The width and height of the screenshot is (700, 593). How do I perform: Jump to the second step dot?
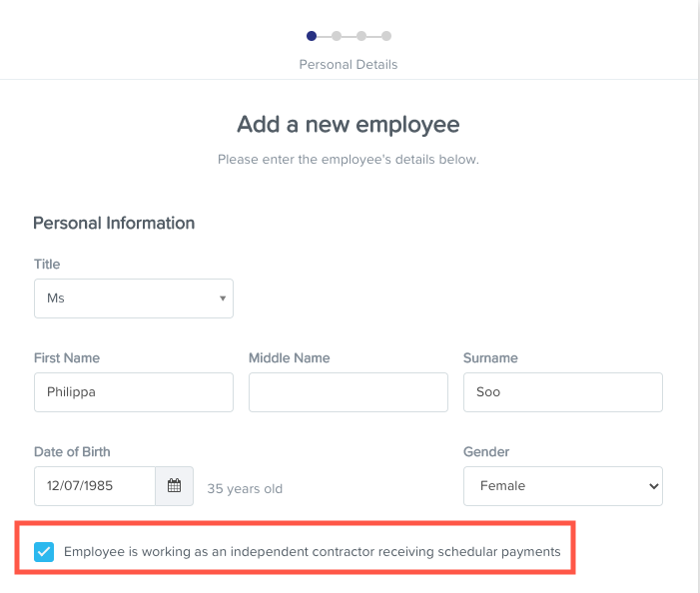[337, 36]
